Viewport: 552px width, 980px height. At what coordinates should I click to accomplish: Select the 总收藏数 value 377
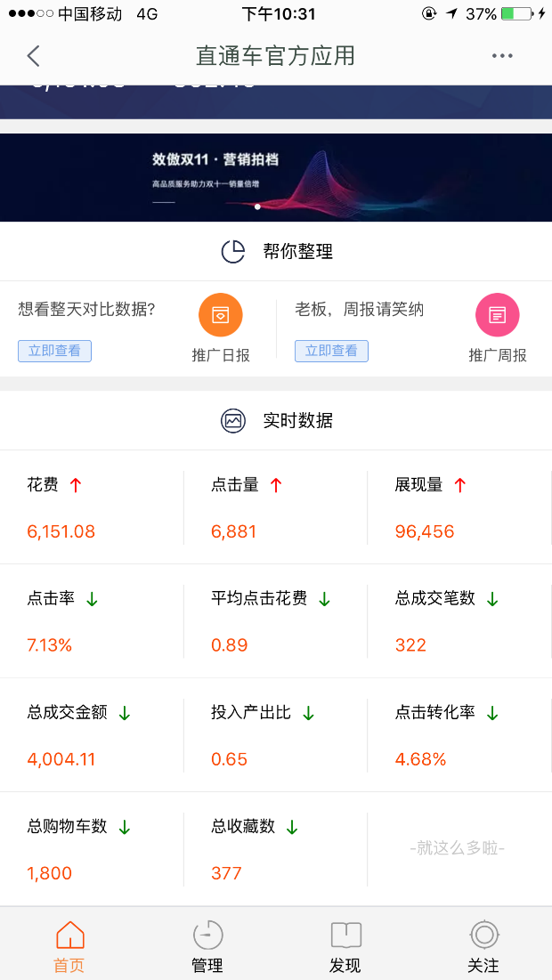point(226,873)
